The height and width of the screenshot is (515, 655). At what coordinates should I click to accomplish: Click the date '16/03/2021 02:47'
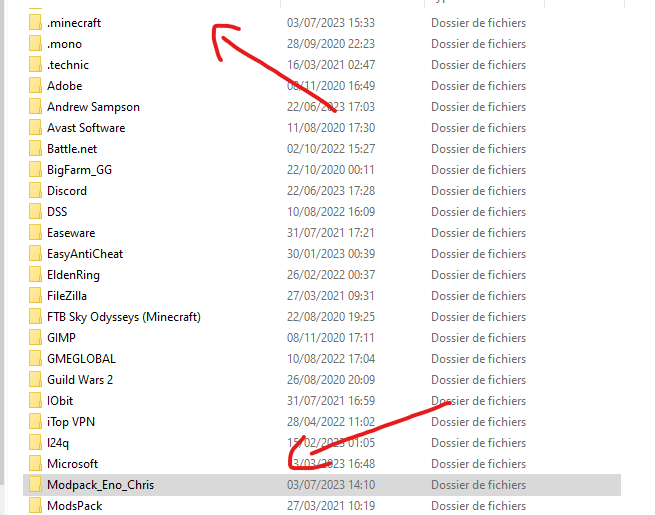(x=331, y=65)
